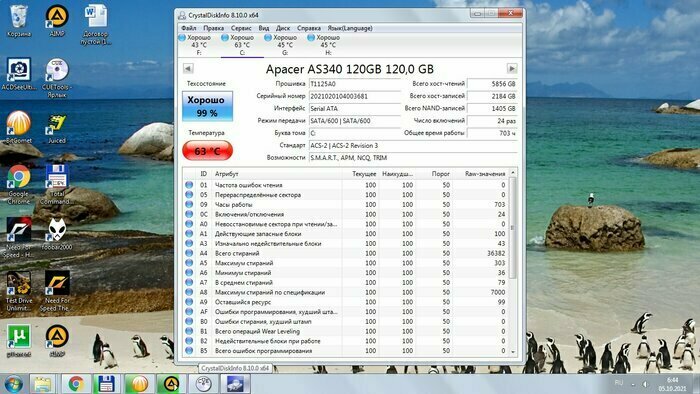Switch to disk G: tab
The image size is (700, 394).
click(285, 45)
